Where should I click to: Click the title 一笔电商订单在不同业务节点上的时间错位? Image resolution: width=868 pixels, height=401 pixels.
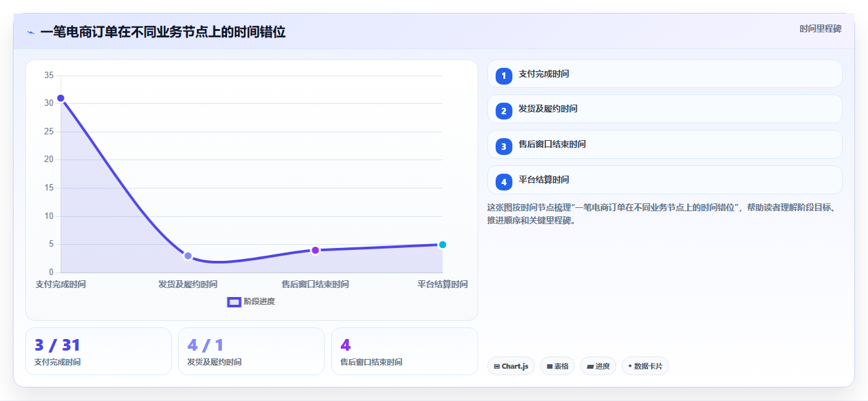tap(163, 32)
